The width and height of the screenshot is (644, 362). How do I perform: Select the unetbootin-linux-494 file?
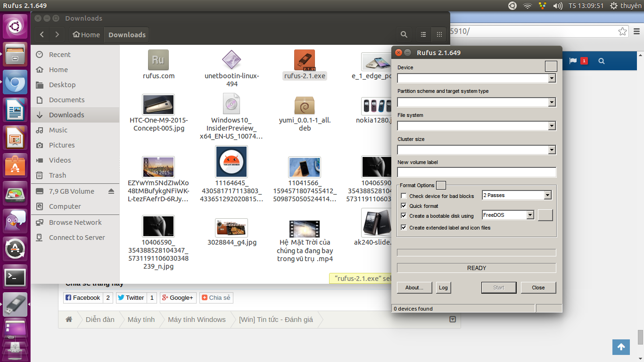(x=231, y=68)
